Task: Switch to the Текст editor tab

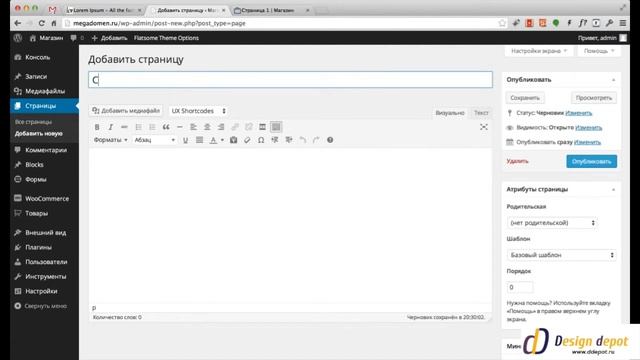Action: point(481,113)
